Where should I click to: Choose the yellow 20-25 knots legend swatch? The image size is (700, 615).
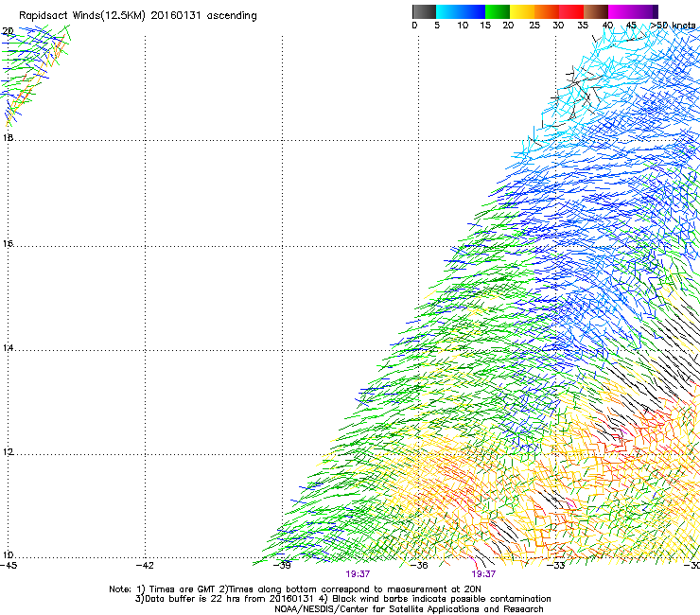(522, 11)
